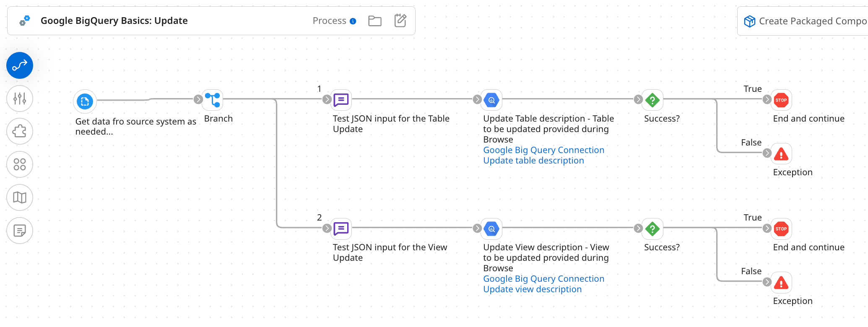
Task: Open the shapes palette icon in the sidebar
Action: [19, 164]
